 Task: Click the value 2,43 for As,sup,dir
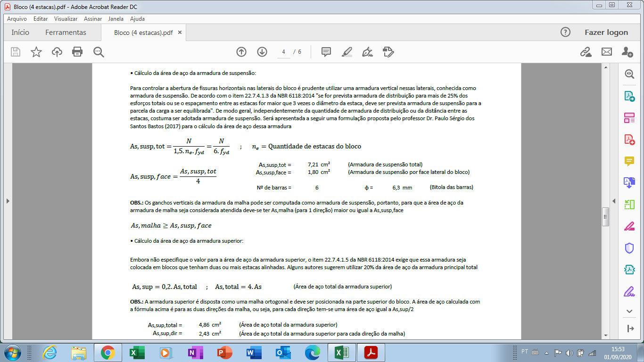tap(205, 333)
